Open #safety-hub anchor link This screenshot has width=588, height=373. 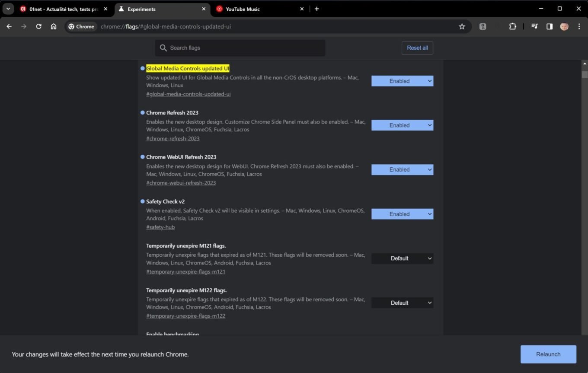[x=160, y=227]
